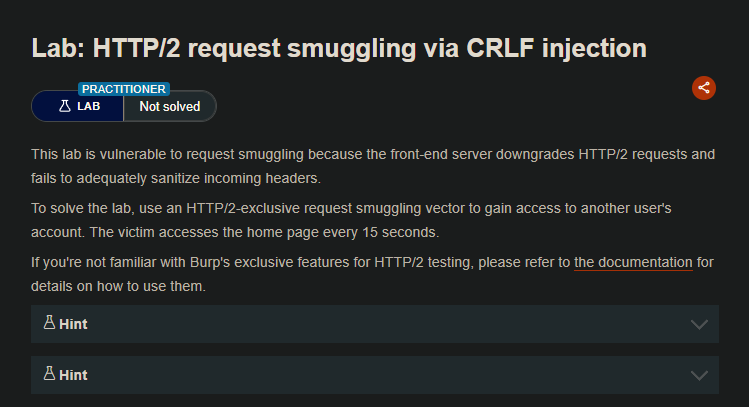Open "the documentation" link
The width and height of the screenshot is (749, 407).
point(633,262)
